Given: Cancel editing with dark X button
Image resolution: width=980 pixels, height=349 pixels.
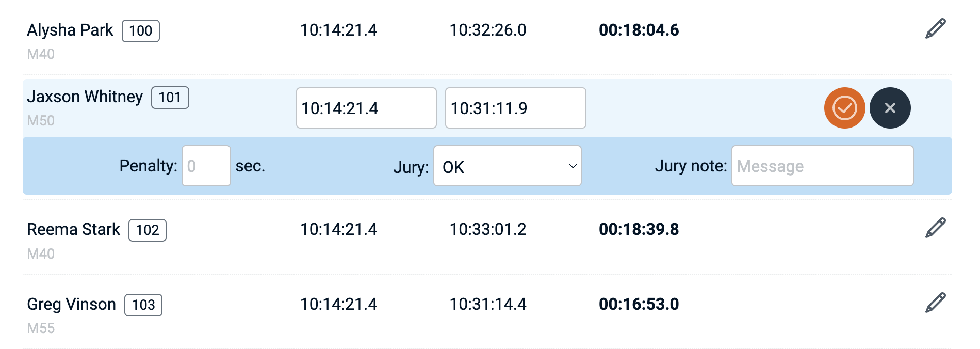Looking at the screenshot, I should (x=890, y=108).
